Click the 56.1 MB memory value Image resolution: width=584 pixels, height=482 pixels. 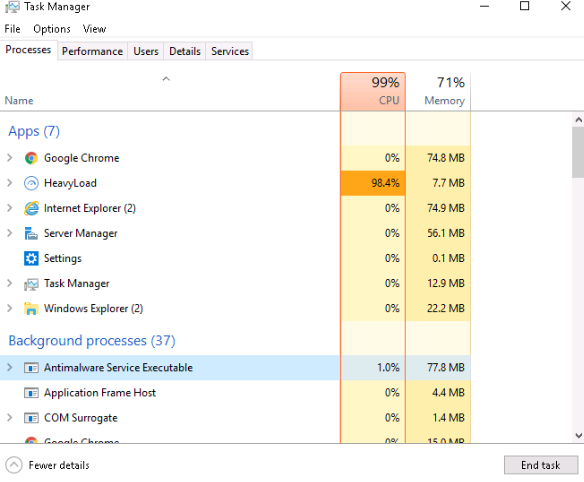pyautogui.click(x=446, y=233)
